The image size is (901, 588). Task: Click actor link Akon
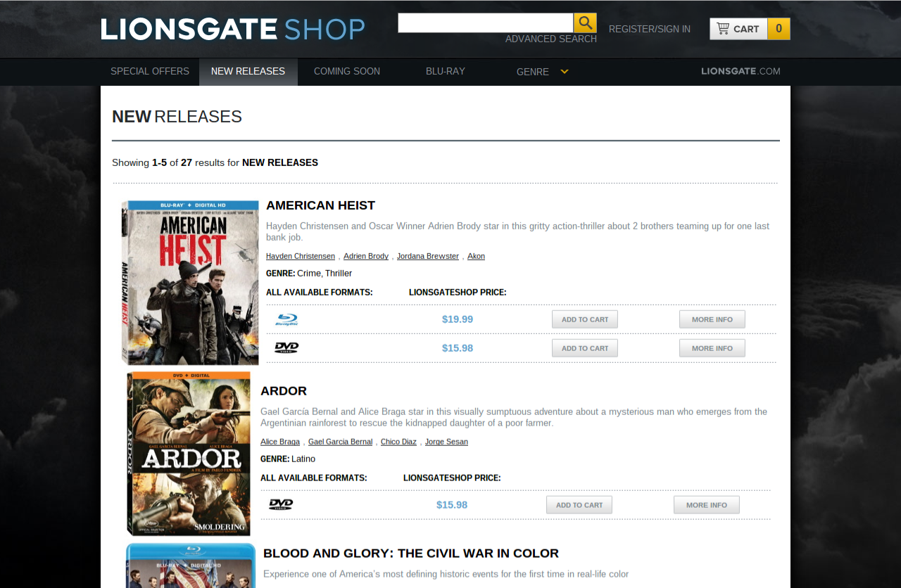[477, 256]
